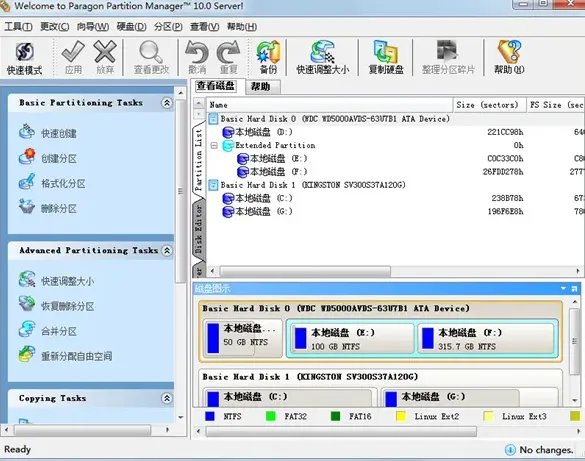Click the 50 GB NTFS partition block
This screenshot has width=585, height=461.
(x=243, y=338)
